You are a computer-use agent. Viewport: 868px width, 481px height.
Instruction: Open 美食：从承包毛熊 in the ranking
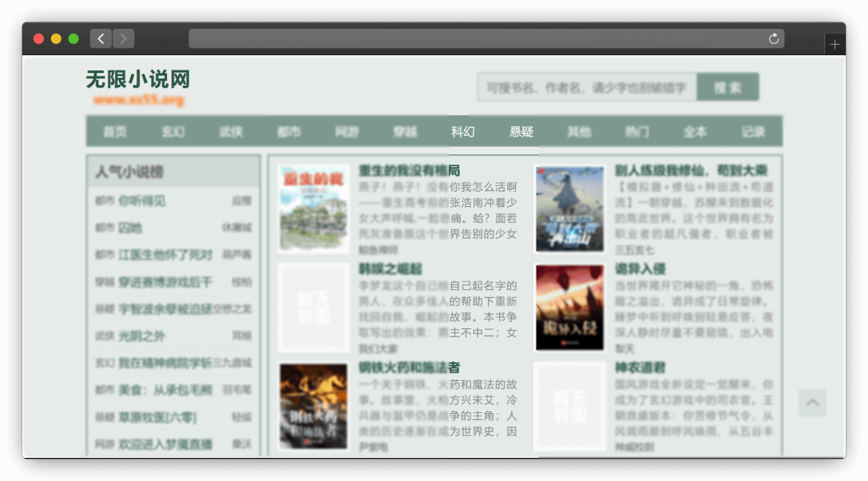165,389
